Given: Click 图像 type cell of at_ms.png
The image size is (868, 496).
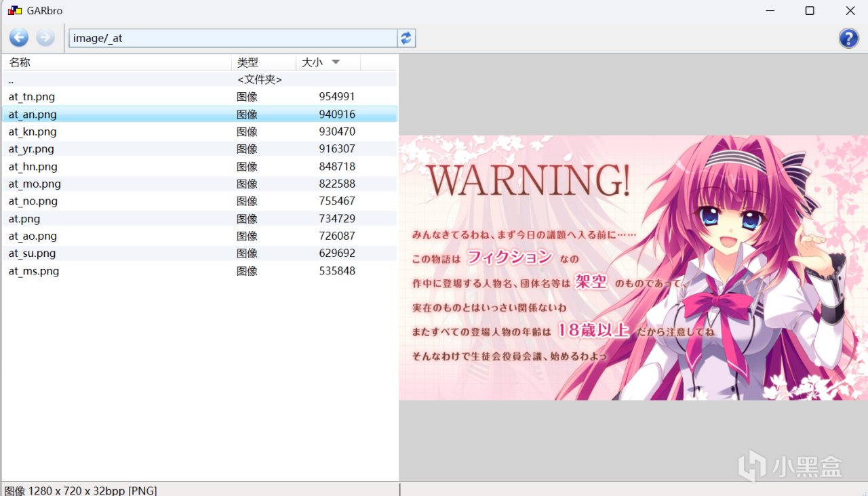Looking at the screenshot, I should tap(247, 271).
